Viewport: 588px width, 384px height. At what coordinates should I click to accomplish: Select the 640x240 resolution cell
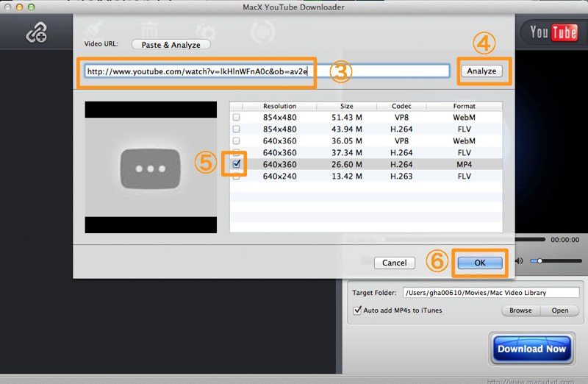280,176
